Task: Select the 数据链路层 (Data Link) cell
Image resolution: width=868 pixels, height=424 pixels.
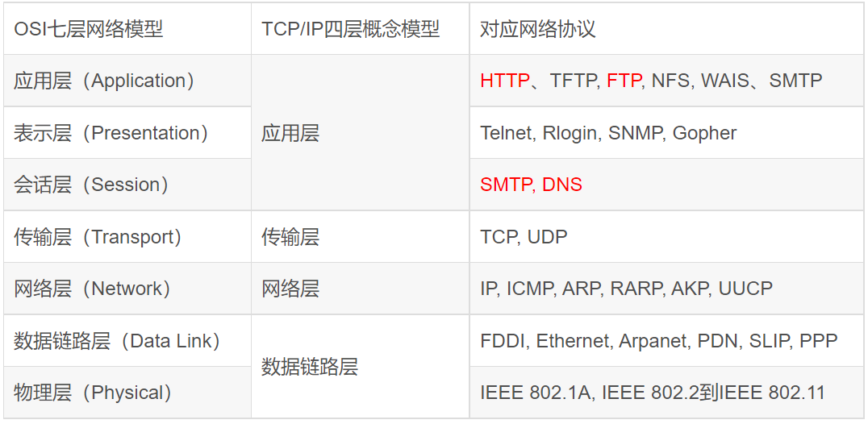Action: (x=127, y=340)
